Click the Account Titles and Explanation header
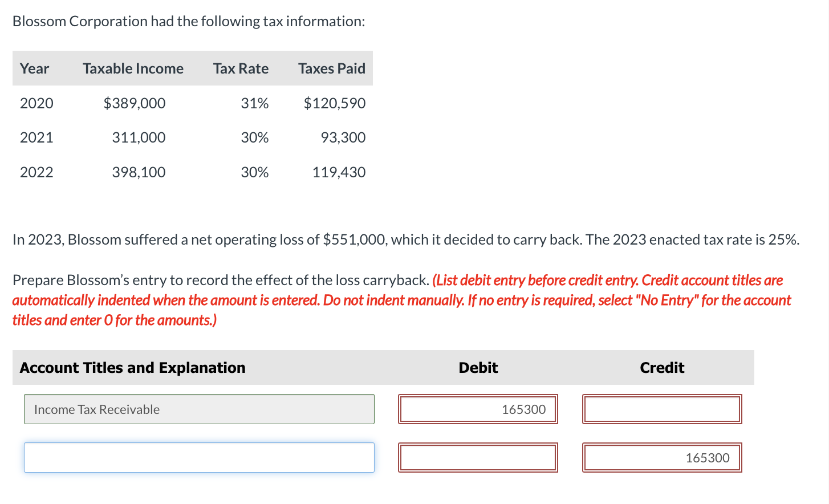This screenshot has height=504, width=829. coord(132,367)
